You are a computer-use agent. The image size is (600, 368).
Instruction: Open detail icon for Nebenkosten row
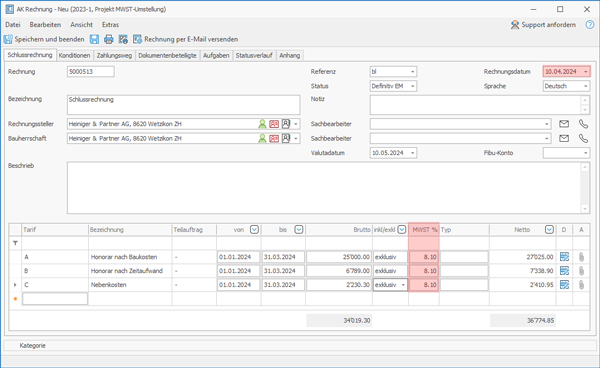coord(564,285)
